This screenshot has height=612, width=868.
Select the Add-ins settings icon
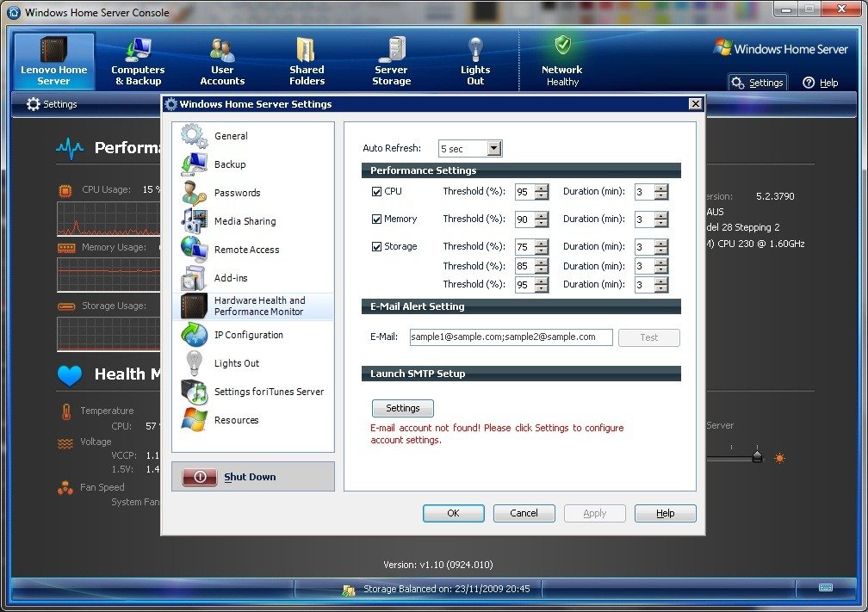tap(194, 278)
